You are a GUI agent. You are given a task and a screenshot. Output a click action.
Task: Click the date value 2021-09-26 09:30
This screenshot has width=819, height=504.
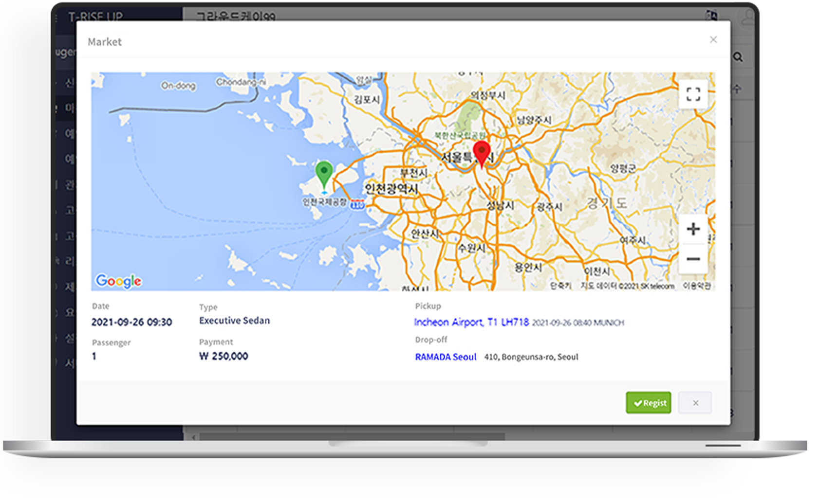(x=131, y=322)
